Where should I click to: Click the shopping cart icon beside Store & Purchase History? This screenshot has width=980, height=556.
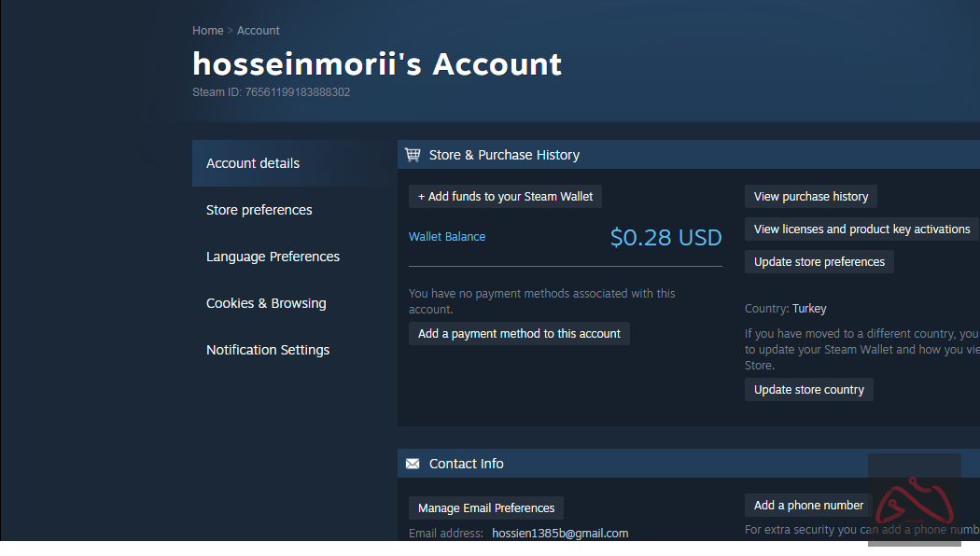click(413, 155)
